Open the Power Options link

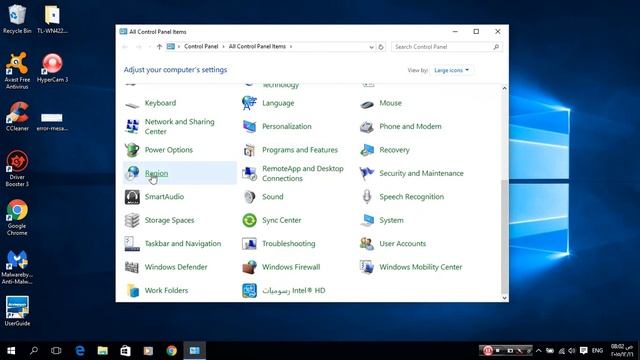[x=169, y=150]
